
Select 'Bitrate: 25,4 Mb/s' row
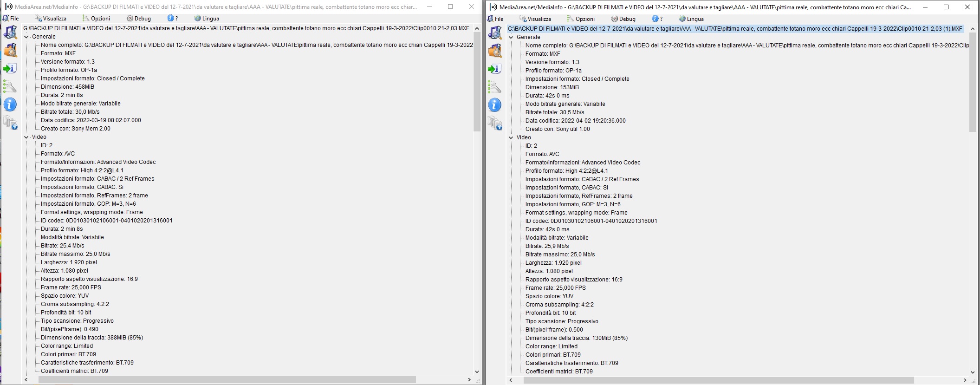coord(63,246)
